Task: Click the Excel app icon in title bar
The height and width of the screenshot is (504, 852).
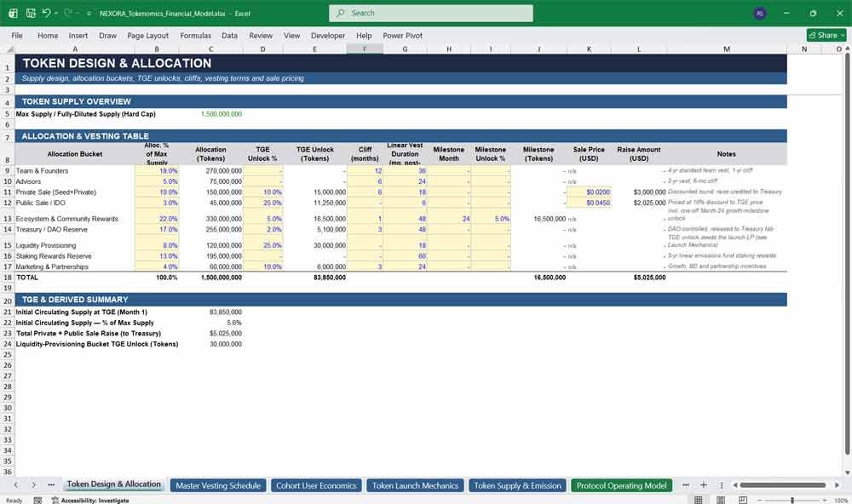Action: [x=13, y=13]
